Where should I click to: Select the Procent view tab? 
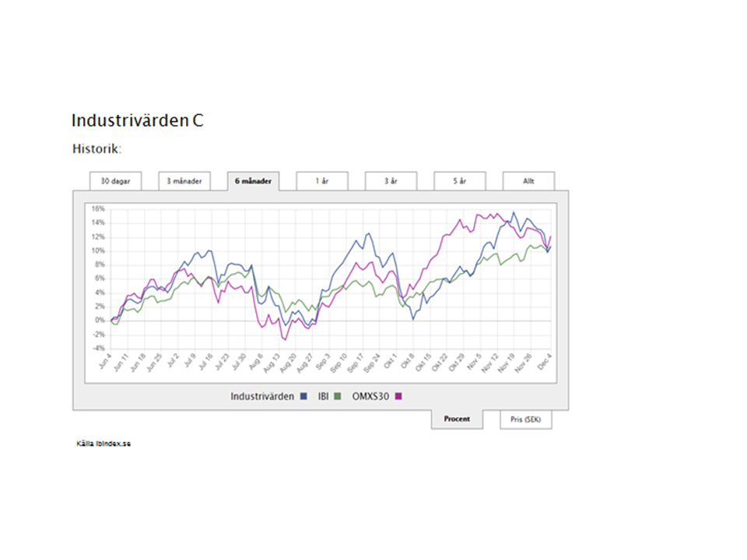[x=457, y=419]
